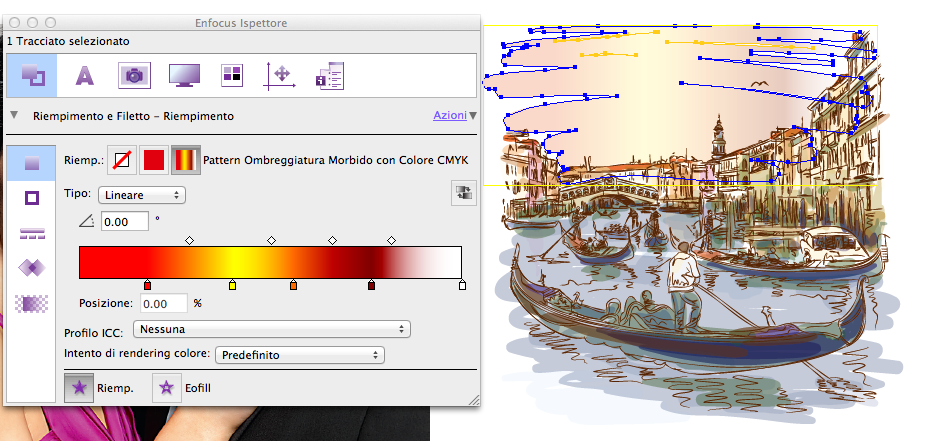Select the yellow gradient color stop
The width and height of the screenshot is (930, 441).
click(x=233, y=285)
